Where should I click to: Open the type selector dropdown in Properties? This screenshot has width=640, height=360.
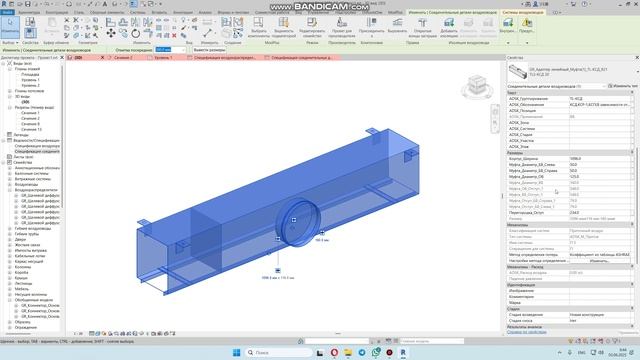(638, 72)
